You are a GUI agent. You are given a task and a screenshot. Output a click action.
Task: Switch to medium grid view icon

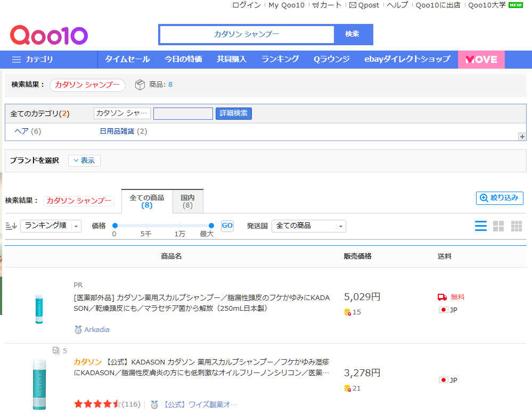[498, 226]
